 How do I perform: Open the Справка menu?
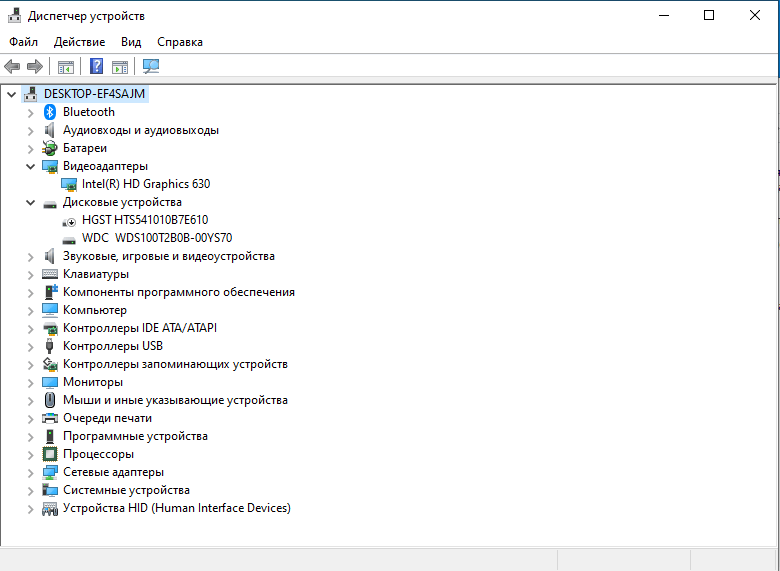pyautogui.click(x=180, y=42)
